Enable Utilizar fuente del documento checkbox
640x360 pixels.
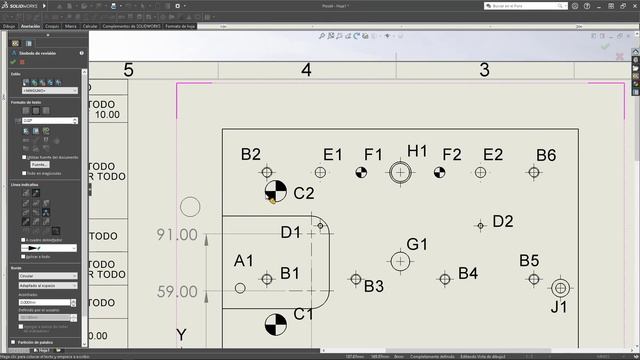24,157
